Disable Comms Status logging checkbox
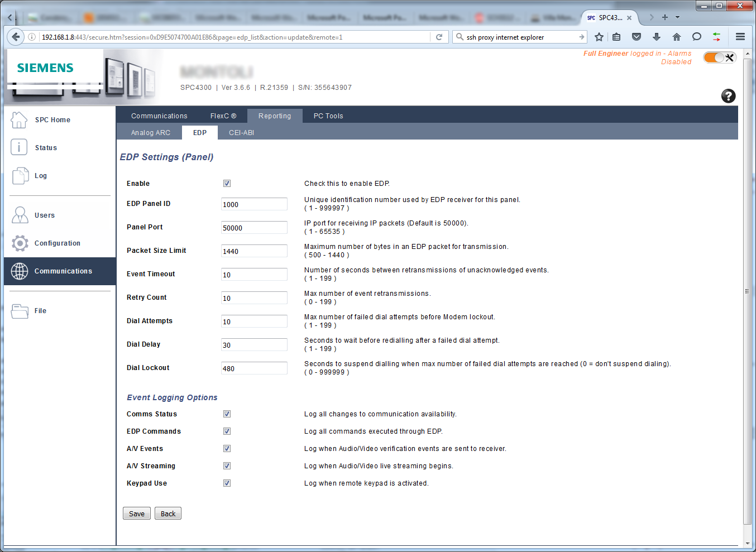Viewport: 756px width, 552px height. click(x=227, y=414)
